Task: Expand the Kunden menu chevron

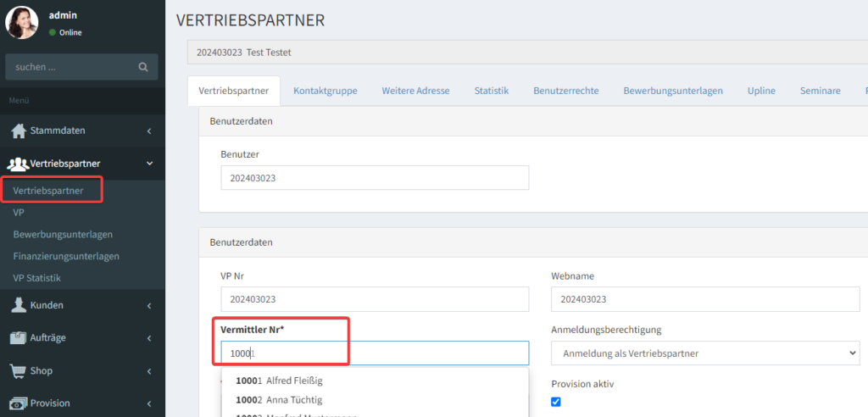Action: click(x=149, y=305)
